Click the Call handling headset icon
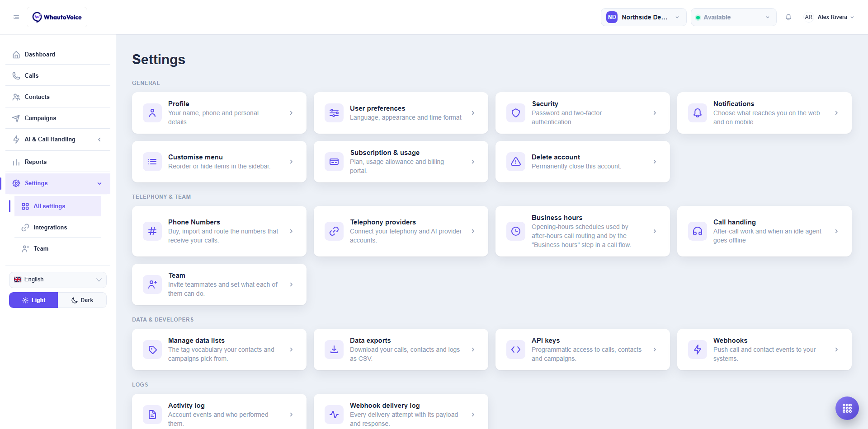This screenshot has height=429, width=868. [x=698, y=231]
